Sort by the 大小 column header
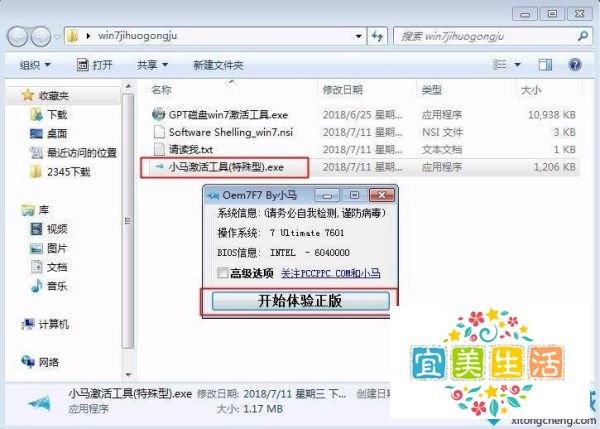The height and width of the screenshot is (429, 600). click(531, 90)
